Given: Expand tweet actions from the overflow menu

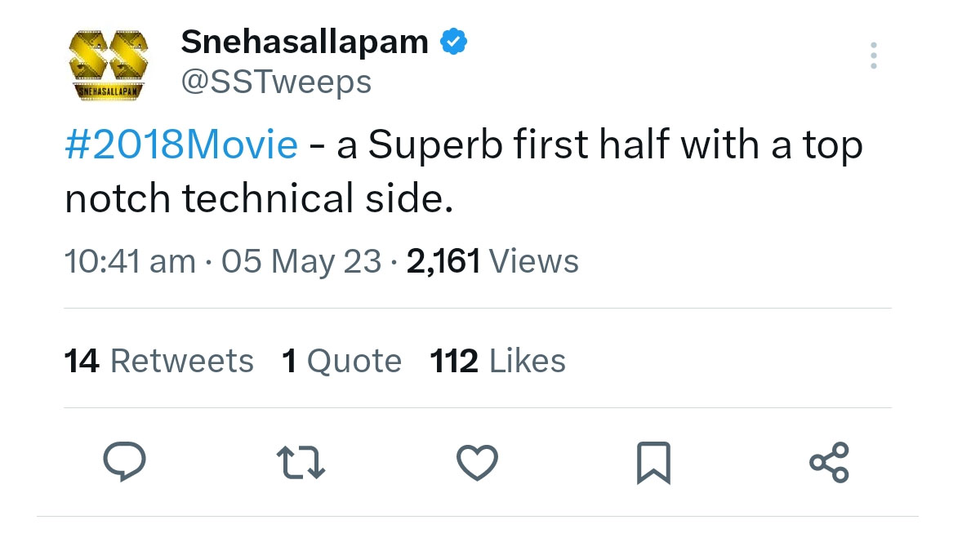Looking at the screenshot, I should pyautogui.click(x=873, y=56).
